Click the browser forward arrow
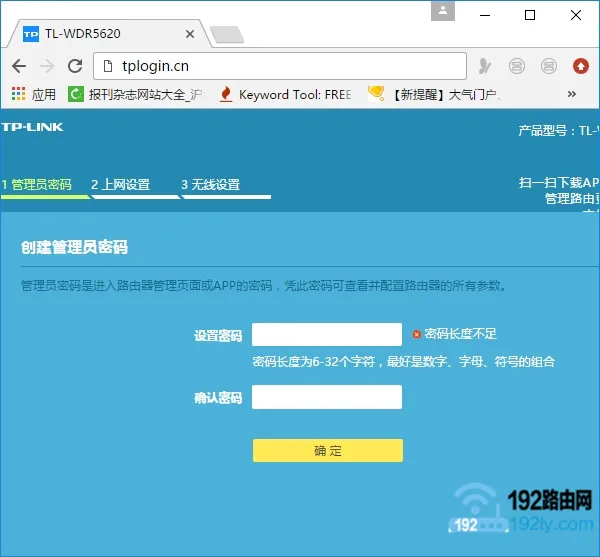600x557 pixels. tap(46, 66)
